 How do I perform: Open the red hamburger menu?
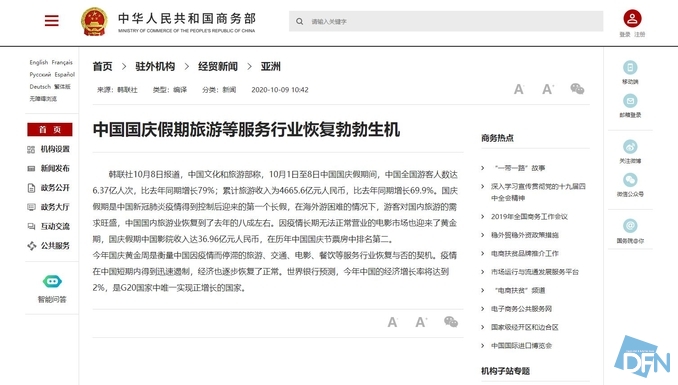coord(51,21)
